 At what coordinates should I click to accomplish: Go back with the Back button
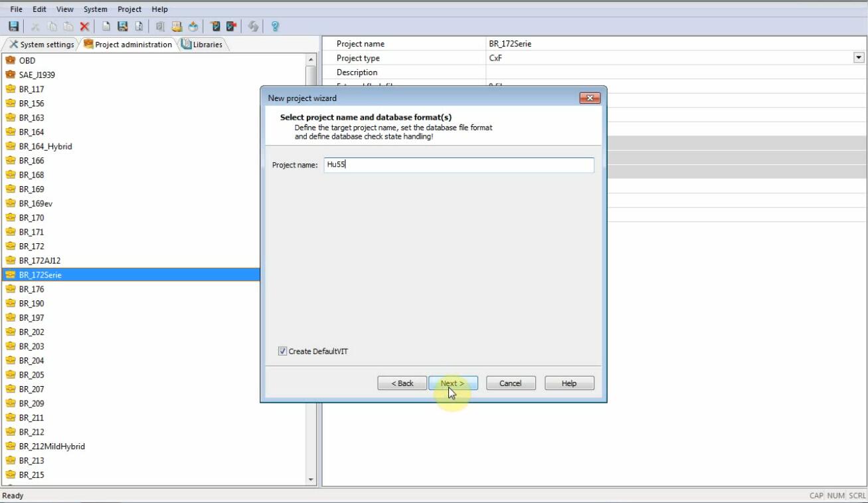click(402, 383)
